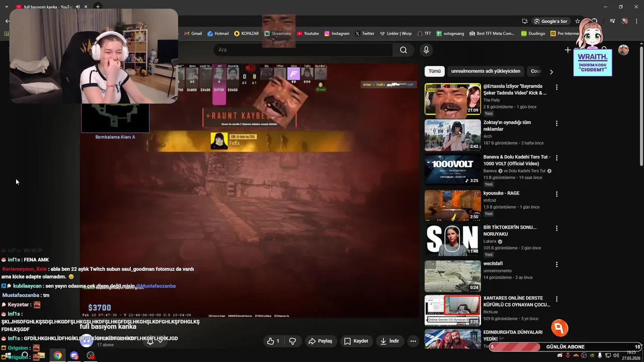Open OBS from the Windows taskbar

point(91,355)
